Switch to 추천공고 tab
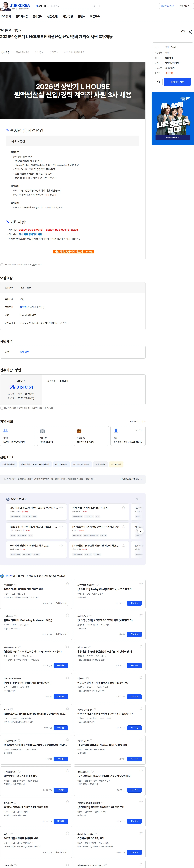 tap(54, 52)
